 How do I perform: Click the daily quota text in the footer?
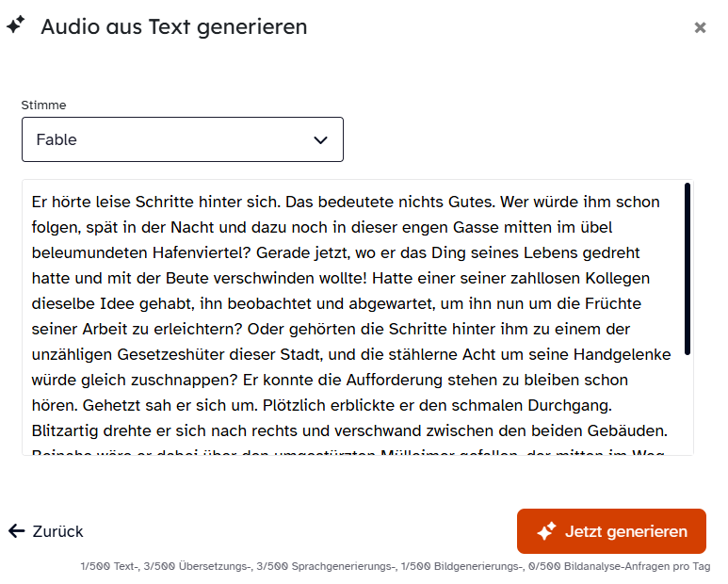[x=396, y=567]
